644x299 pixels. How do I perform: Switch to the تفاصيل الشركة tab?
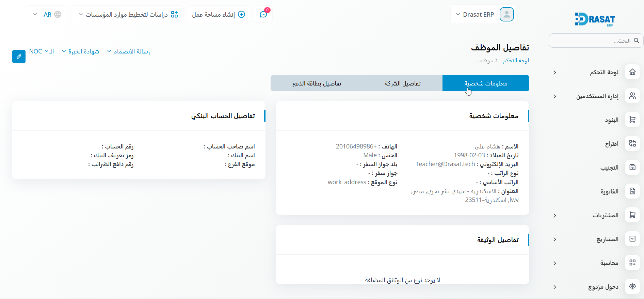[403, 83]
